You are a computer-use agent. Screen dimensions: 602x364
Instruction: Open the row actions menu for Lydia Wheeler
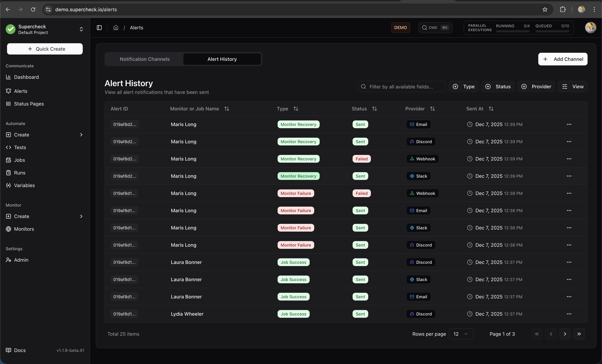(x=569, y=314)
